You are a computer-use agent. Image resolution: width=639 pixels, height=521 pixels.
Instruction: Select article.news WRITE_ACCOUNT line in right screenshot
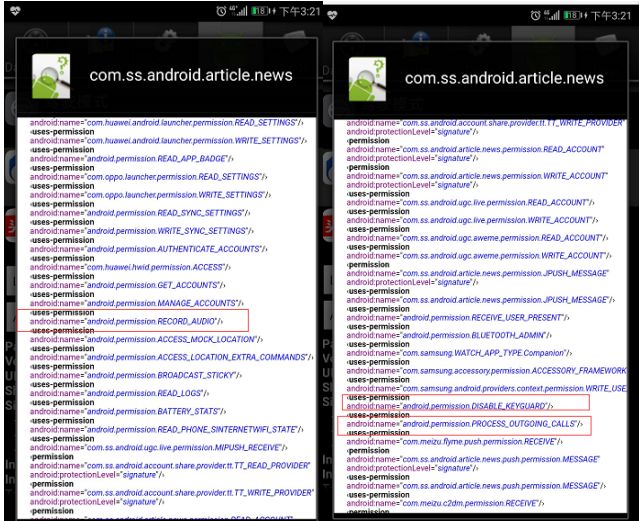[x=477, y=176]
